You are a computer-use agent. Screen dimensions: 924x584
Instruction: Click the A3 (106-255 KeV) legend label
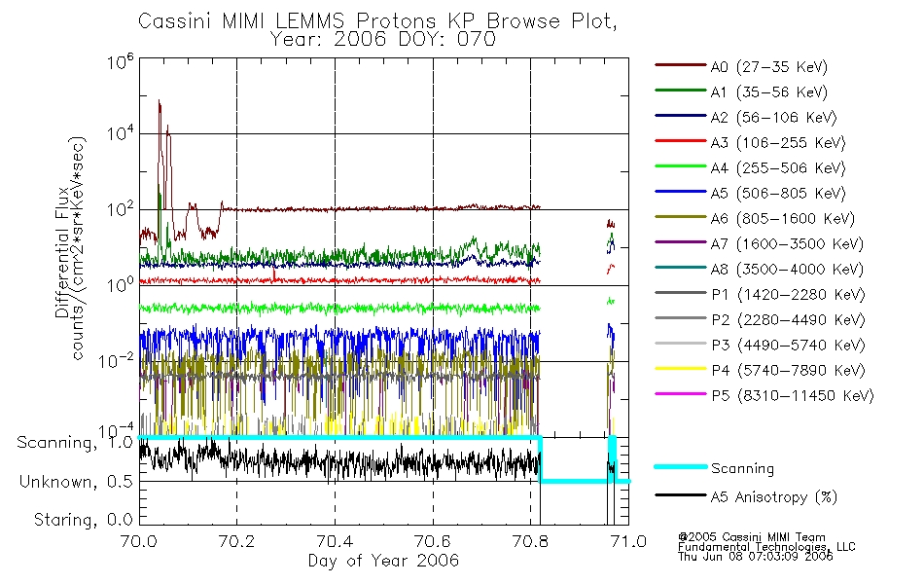(778, 143)
